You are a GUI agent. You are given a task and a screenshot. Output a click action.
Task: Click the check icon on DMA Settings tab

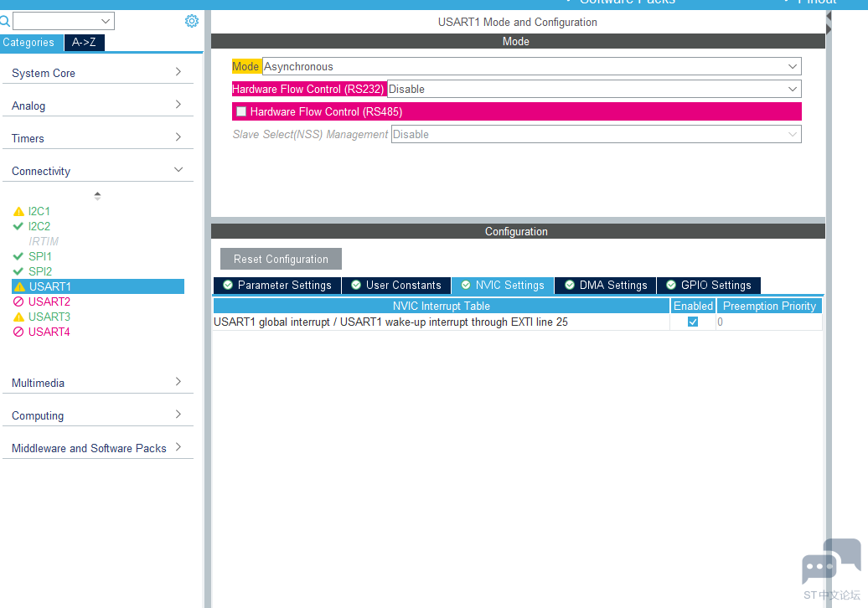[569, 285]
